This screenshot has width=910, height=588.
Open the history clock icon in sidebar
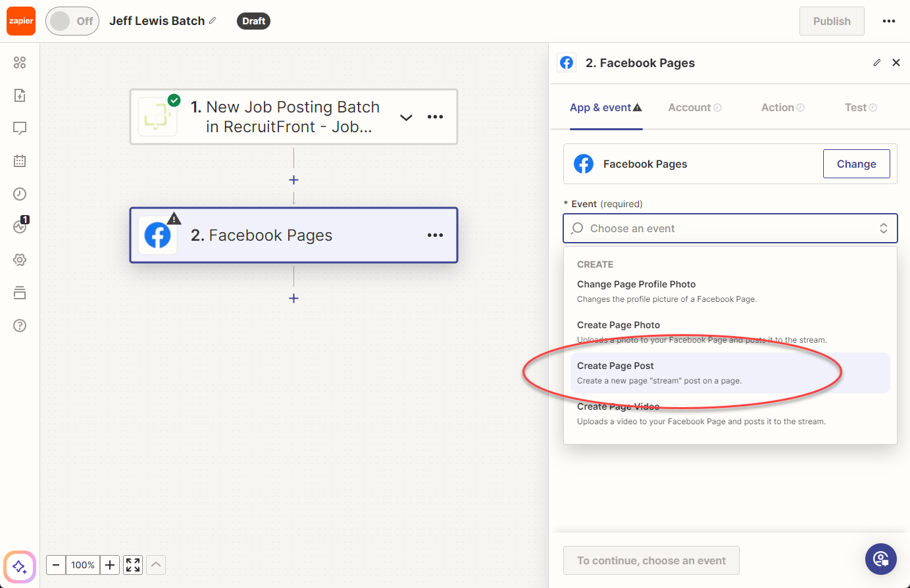click(20, 194)
